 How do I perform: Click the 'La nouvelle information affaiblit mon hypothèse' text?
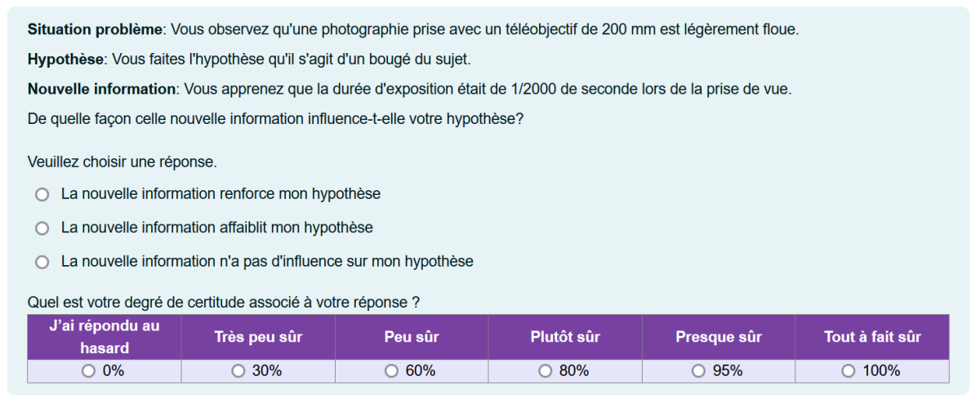(216, 228)
